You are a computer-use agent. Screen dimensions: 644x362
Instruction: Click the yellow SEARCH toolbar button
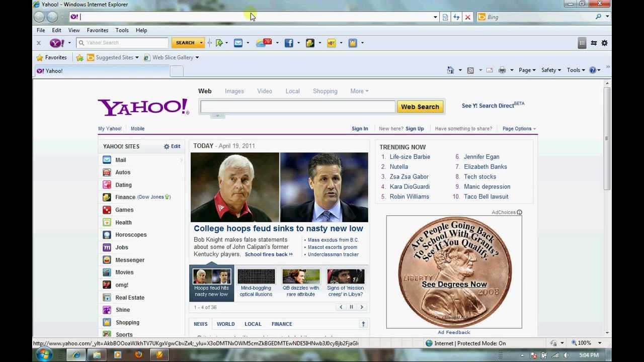click(x=185, y=43)
